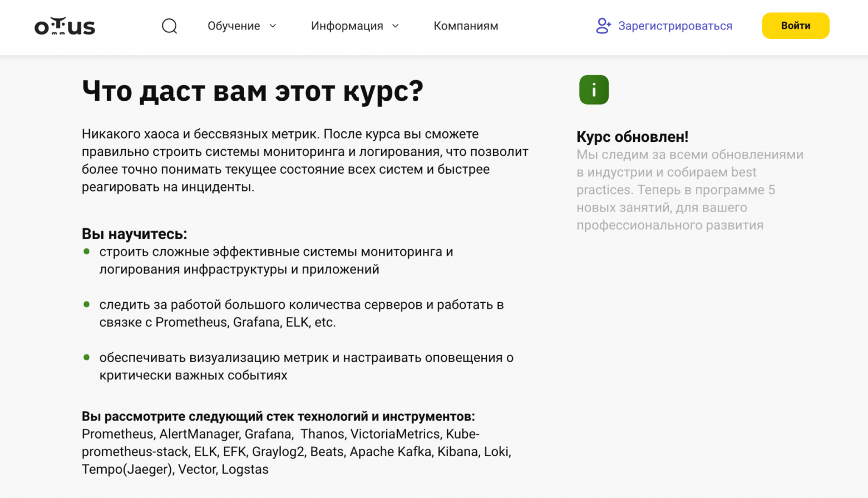Click the yellow Войти button
This screenshot has height=498, width=868.
pos(795,26)
